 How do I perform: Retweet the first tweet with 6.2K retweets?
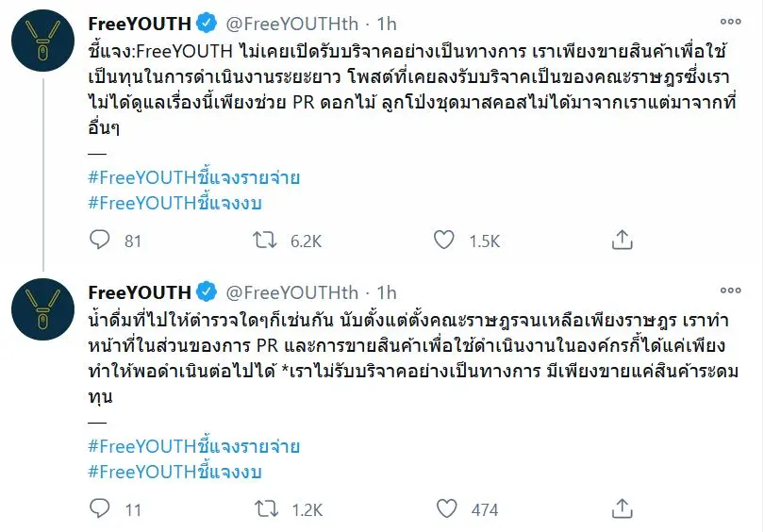267,241
